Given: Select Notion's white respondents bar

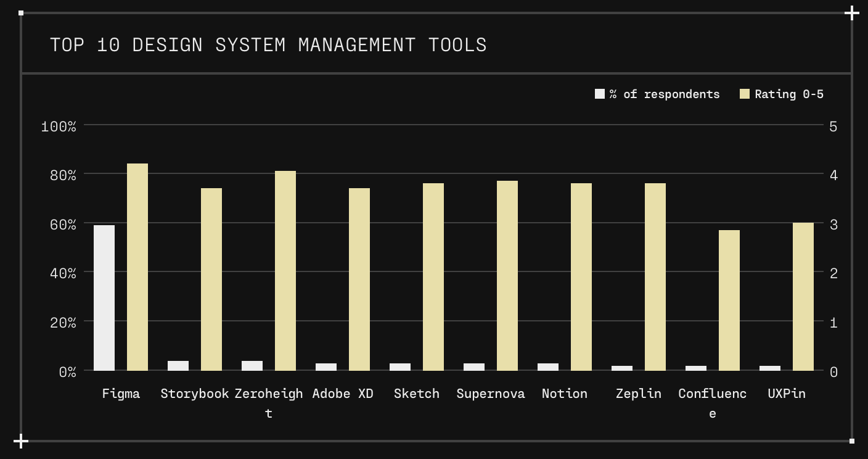Looking at the screenshot, I should pos(548,367).
